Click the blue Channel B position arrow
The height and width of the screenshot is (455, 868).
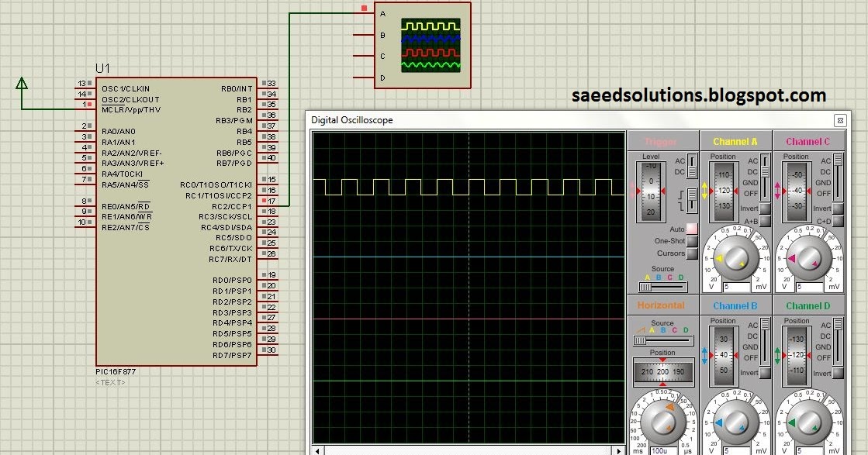coord(704,356)
